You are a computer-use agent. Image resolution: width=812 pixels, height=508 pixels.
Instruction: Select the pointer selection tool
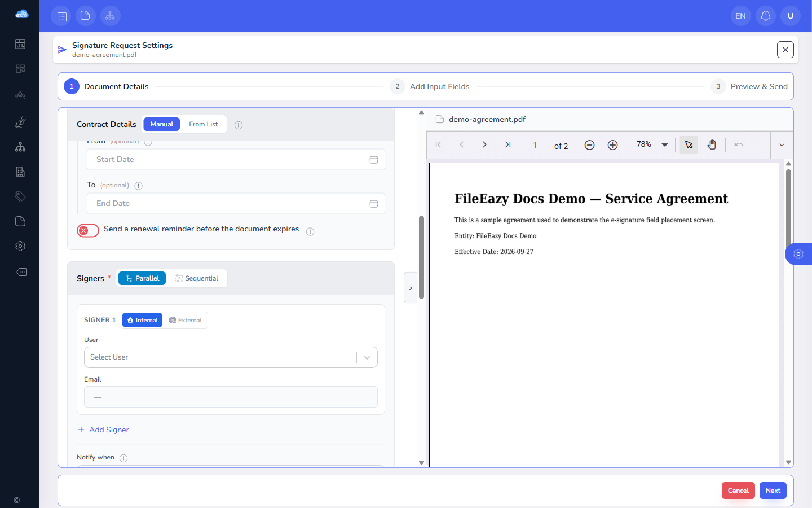pyautogui.click(x=689, y=145)
